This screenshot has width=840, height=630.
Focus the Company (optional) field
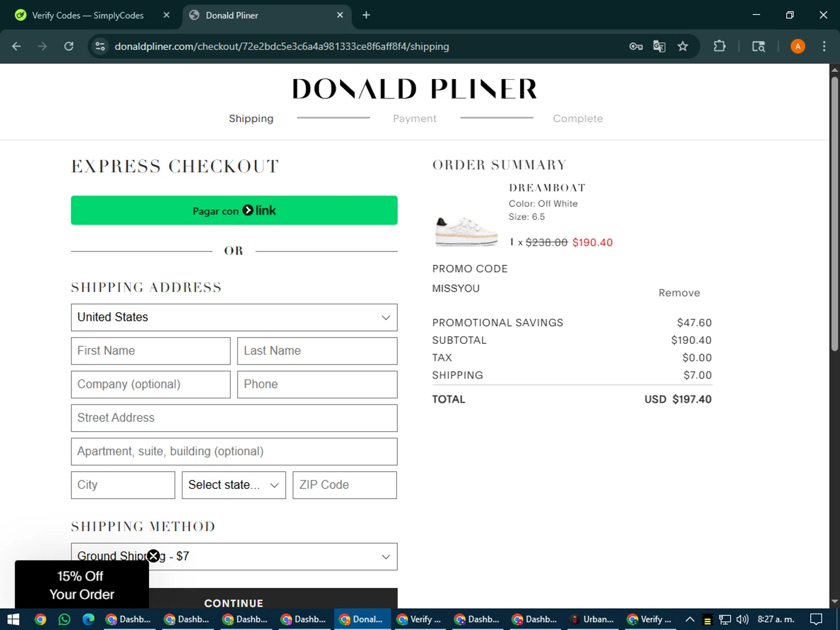click(x=151, y=385)
